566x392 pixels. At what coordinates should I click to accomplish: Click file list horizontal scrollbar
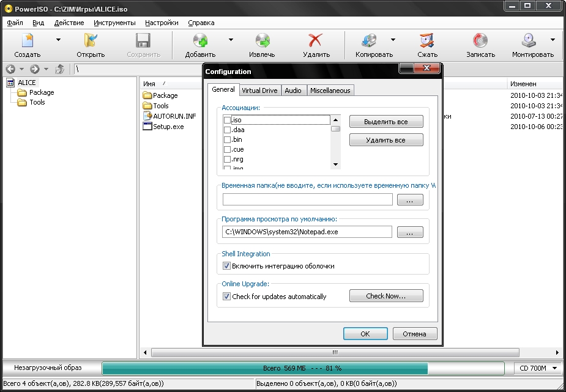tap(335, 352)
